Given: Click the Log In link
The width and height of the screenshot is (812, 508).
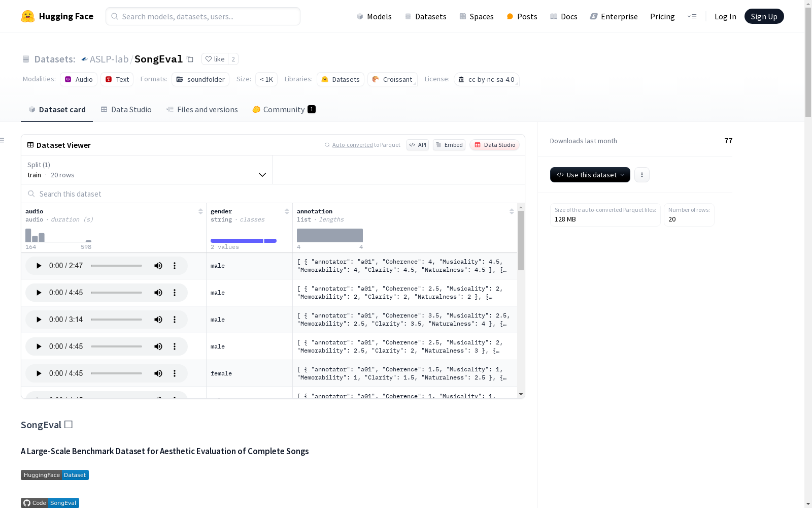Looking at the screenshot, I should (x=725, y=16).
